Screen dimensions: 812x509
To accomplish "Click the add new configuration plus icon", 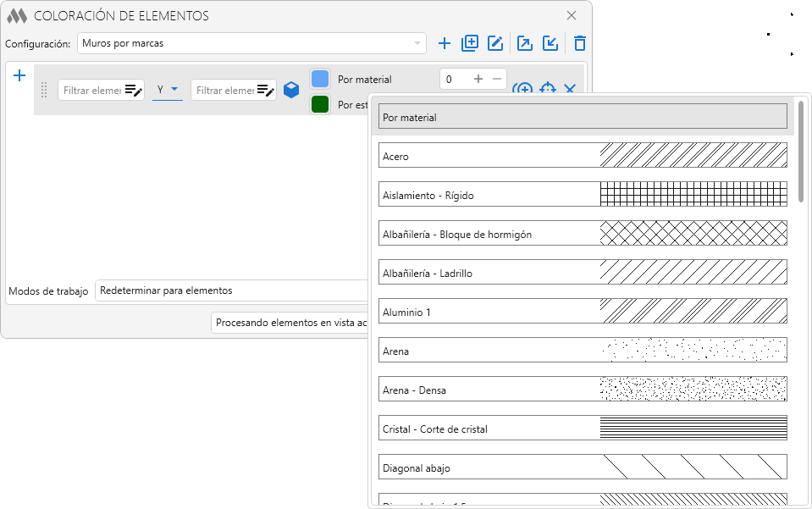I will [x=445, y=43].
